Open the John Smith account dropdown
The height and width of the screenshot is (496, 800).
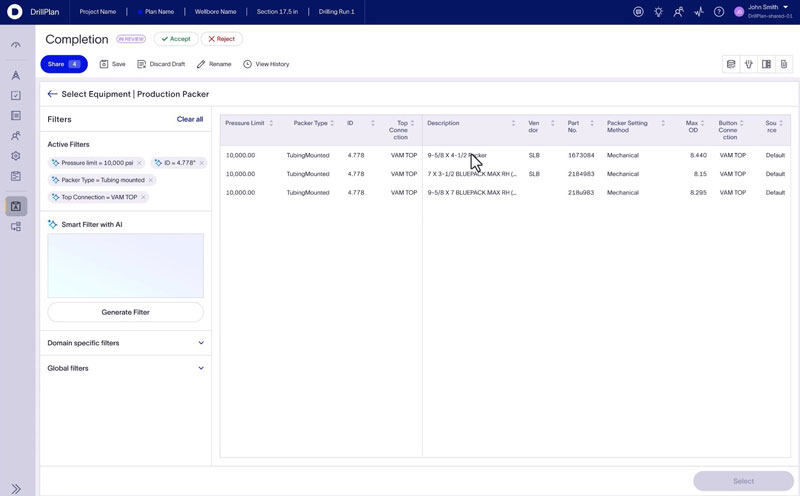(786, 7)
